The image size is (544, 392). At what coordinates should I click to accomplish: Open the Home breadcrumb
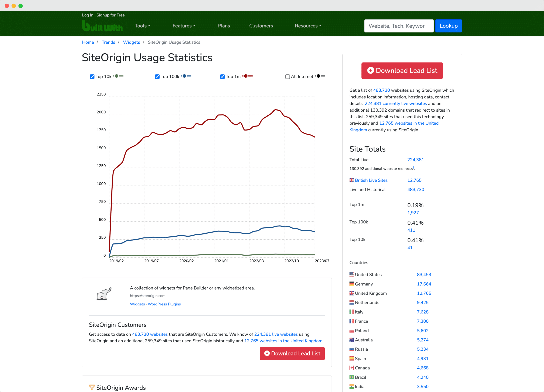point(88,42)
